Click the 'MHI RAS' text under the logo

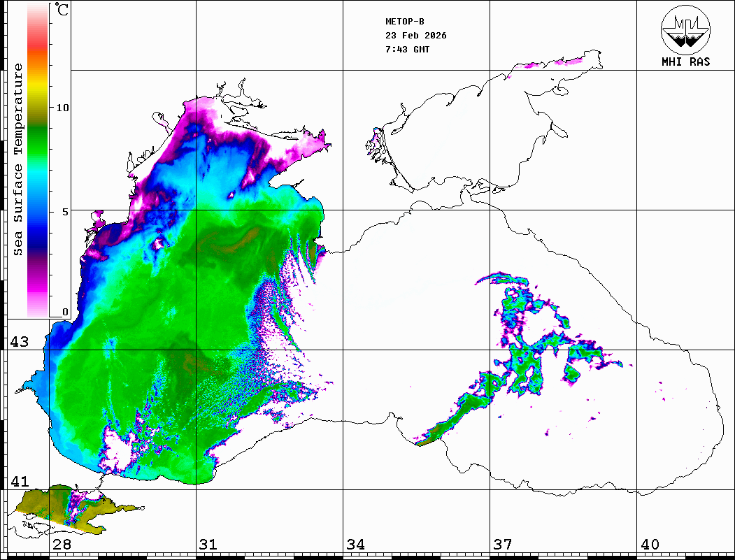(685, 62)
